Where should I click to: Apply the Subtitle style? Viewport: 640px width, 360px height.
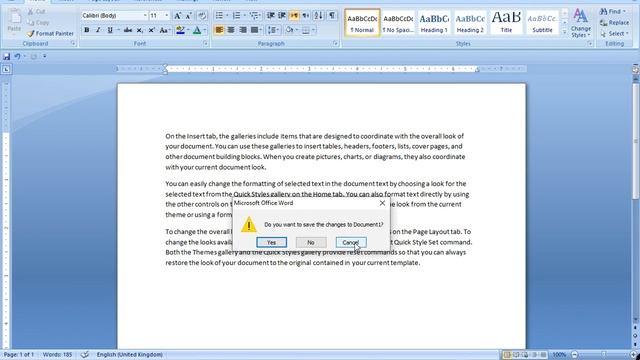[542, 23]
